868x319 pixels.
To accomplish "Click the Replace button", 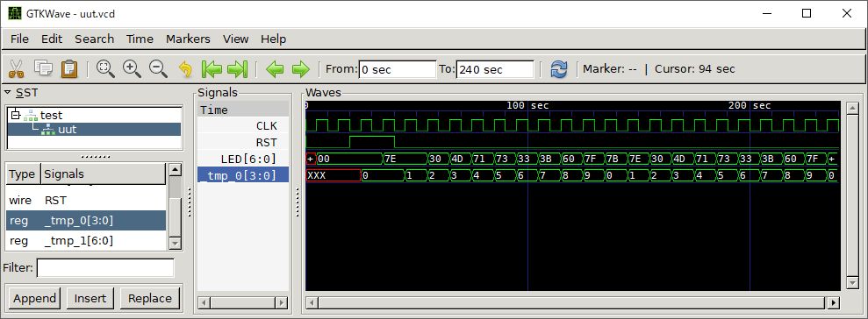I will coord(150,299).
